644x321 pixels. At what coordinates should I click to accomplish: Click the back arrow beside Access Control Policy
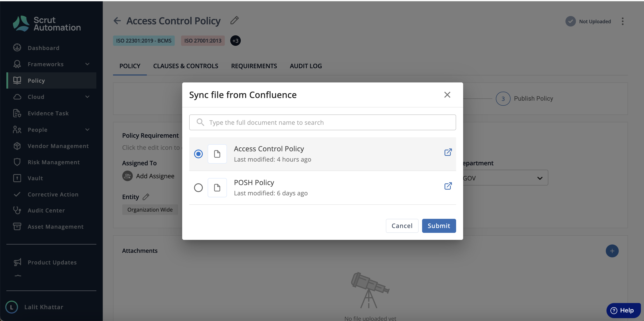pyautogui.click(x=117, y=21)
